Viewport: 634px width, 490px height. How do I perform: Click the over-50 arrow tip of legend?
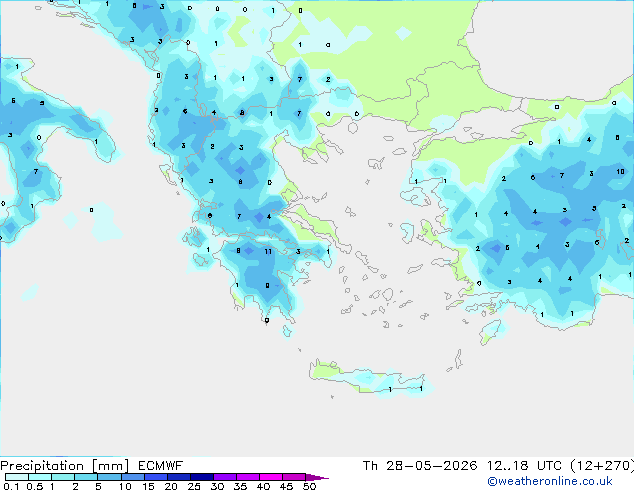[317, 477]
